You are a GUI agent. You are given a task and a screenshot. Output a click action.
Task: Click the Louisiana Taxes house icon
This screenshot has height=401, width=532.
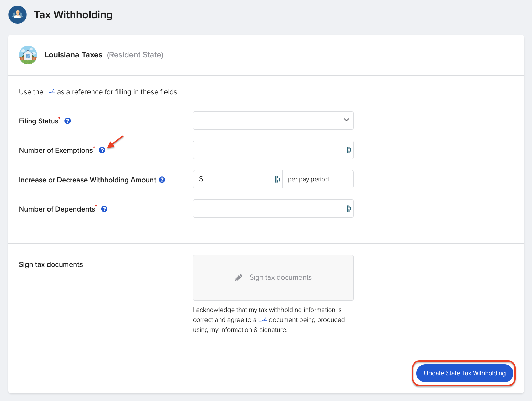(x=28, y=55)
